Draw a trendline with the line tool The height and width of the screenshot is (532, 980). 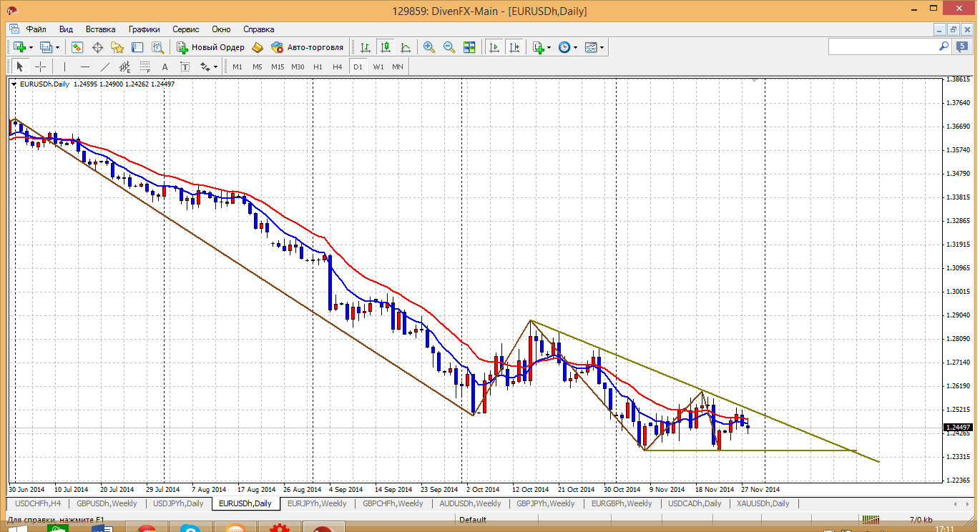point(105,66)
